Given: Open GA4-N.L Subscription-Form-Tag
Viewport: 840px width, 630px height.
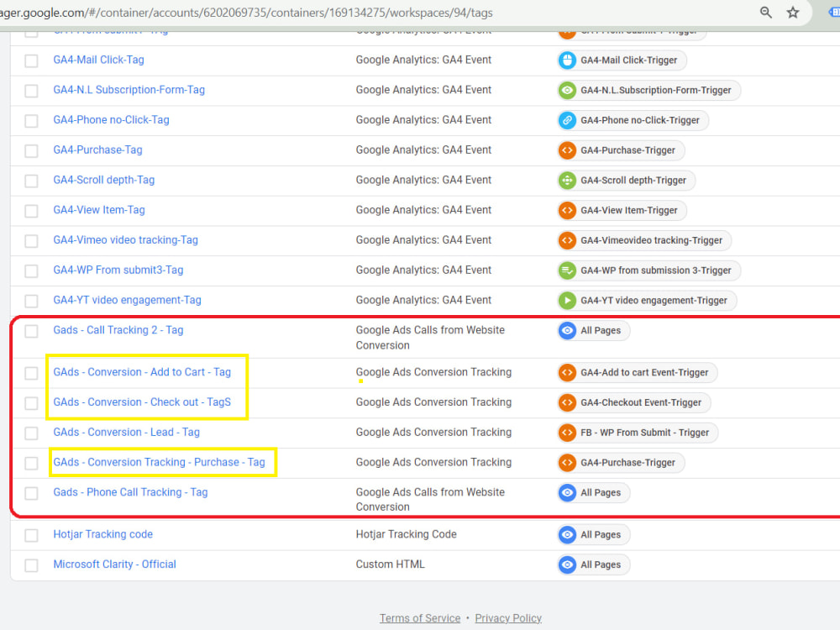Looking at the screenshot, I should pos(129,90).
